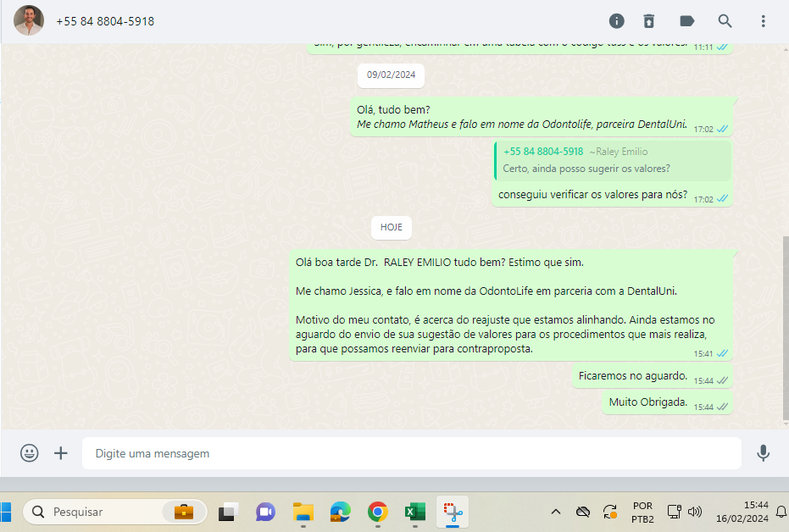Search in conversation using magnifier icon
789x532 pixels.
pyautogui.click(x=725, y=21)
